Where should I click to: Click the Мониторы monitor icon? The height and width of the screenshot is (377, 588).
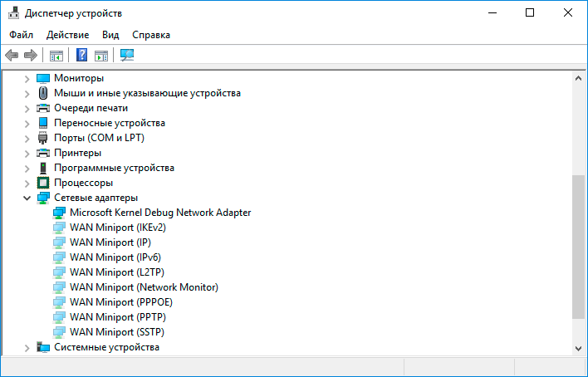tap(43, 78)
